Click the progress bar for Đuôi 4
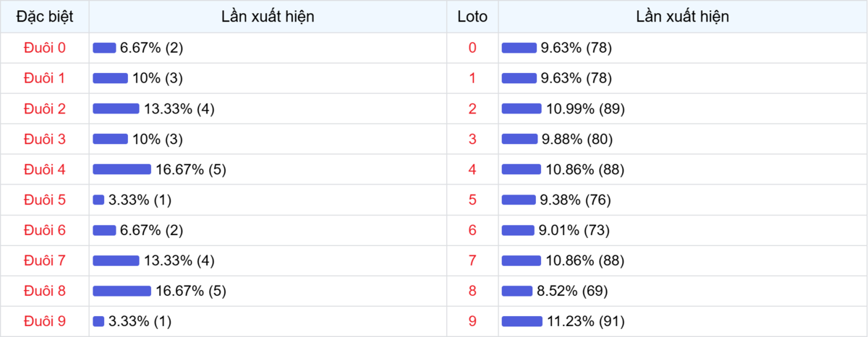868x337 pixels. (x=122, y=169)
